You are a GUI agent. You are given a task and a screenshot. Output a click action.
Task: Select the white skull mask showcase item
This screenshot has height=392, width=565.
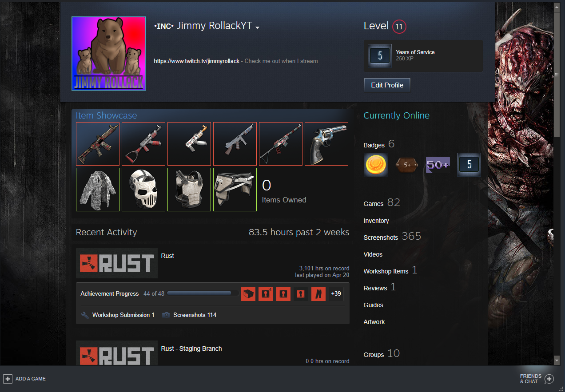143,190
